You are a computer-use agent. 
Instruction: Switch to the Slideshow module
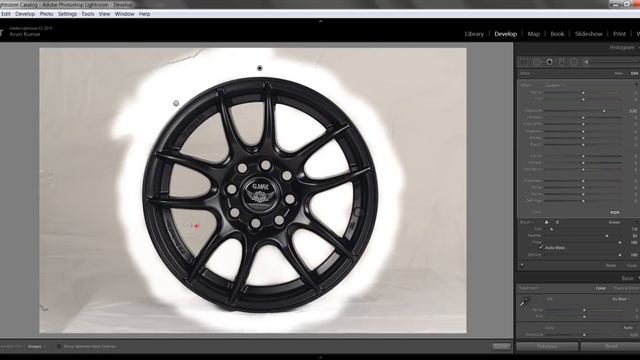click(589, 34)
